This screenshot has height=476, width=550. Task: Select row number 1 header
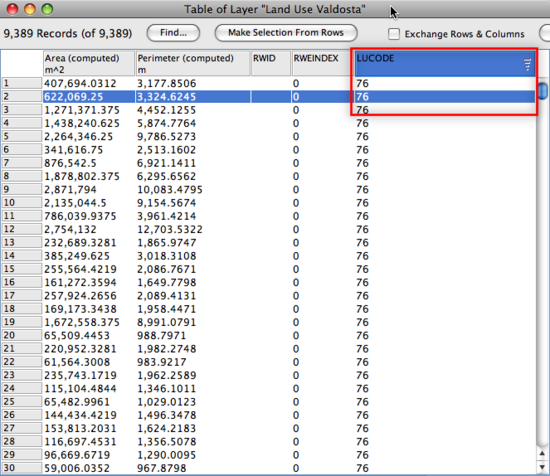22,83
